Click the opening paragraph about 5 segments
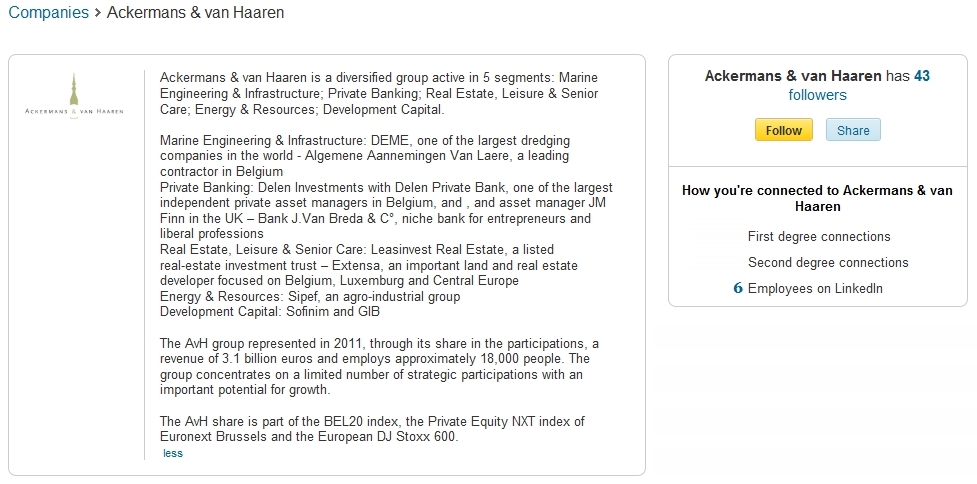The image size is (977, 484). click(x=379, y=93)
